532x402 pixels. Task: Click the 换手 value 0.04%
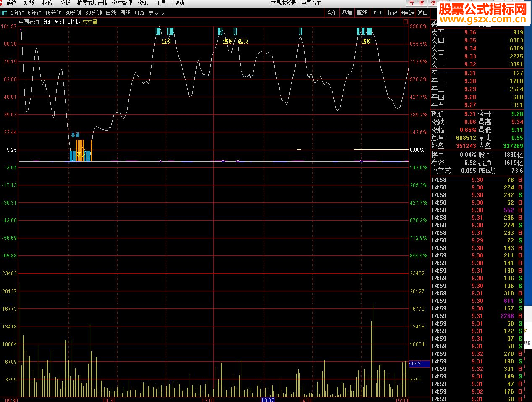tap(468, 155)
